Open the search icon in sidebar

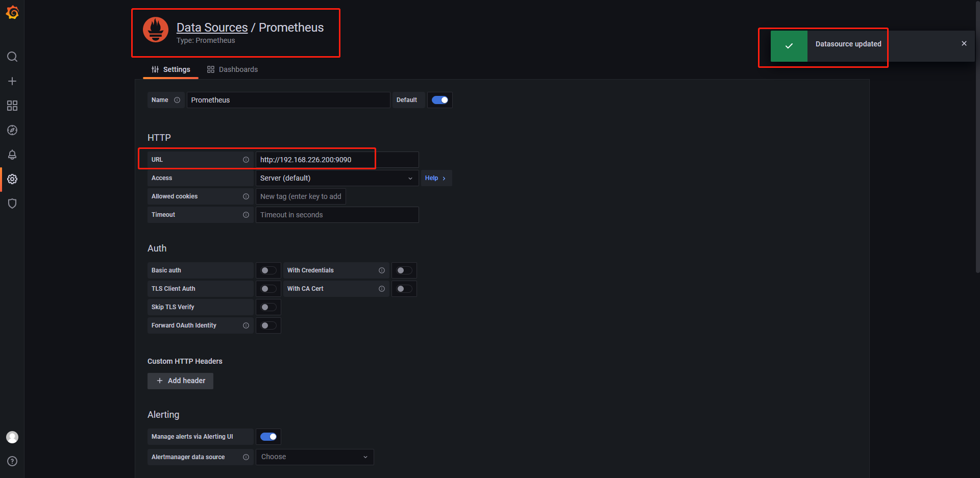coord(12,57)
